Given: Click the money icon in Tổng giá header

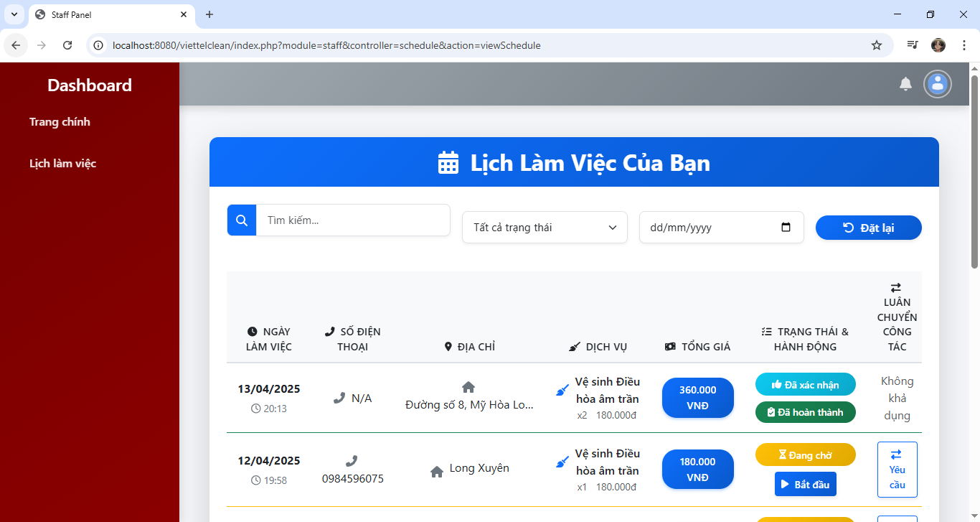Looking at the screenshot, I should point(670,347).
